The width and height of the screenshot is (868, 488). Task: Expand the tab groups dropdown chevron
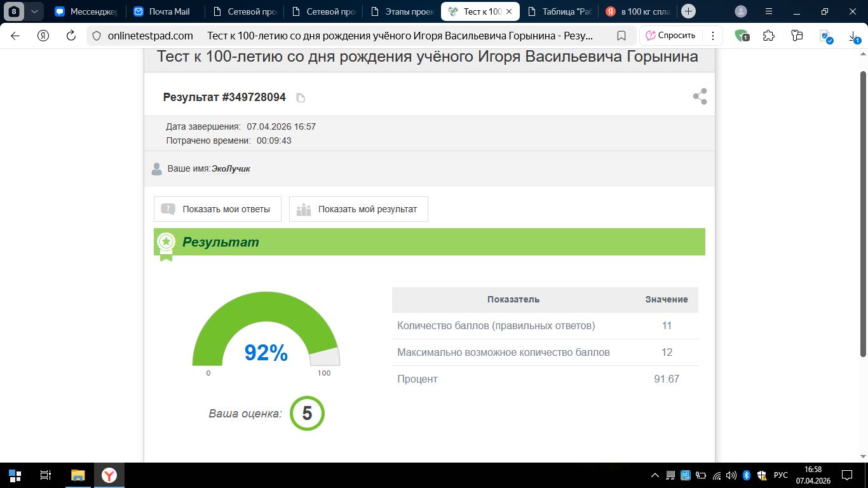34,11
